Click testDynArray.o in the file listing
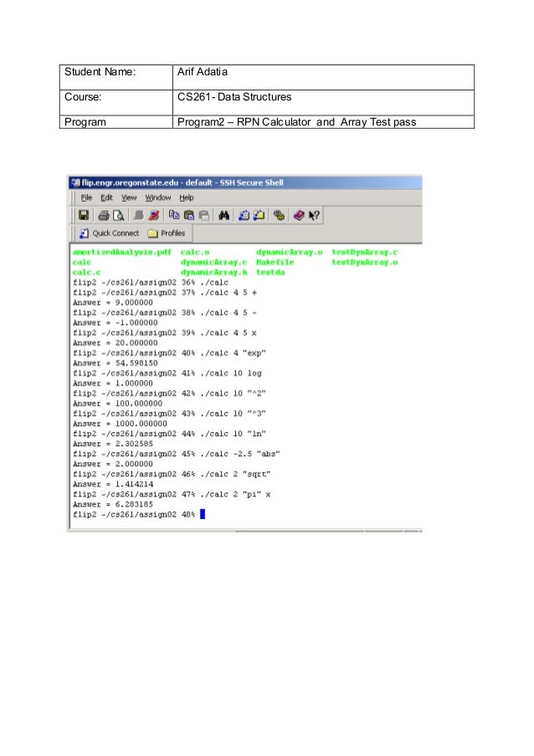This screenshot has height=756, width=534. [x=365, y=262]
